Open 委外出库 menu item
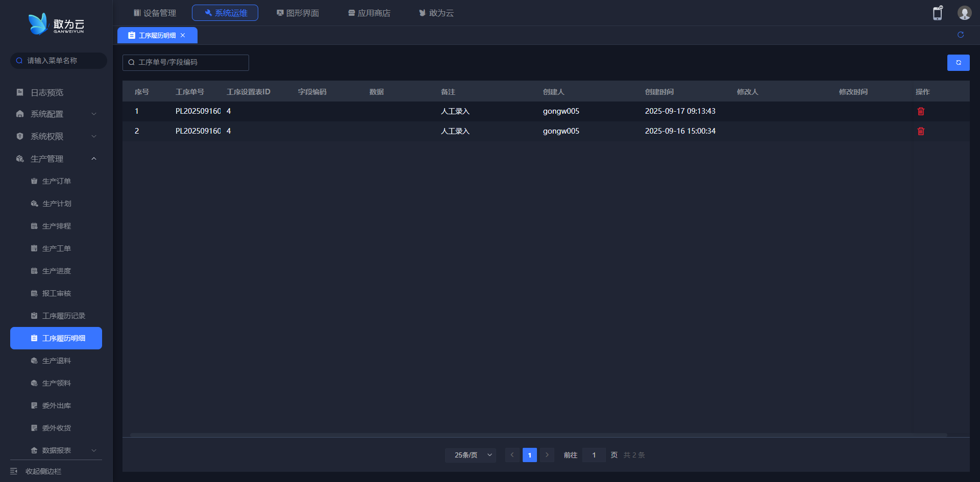Image resolution: width=980 pixels, height=482 pixels. 56,405
